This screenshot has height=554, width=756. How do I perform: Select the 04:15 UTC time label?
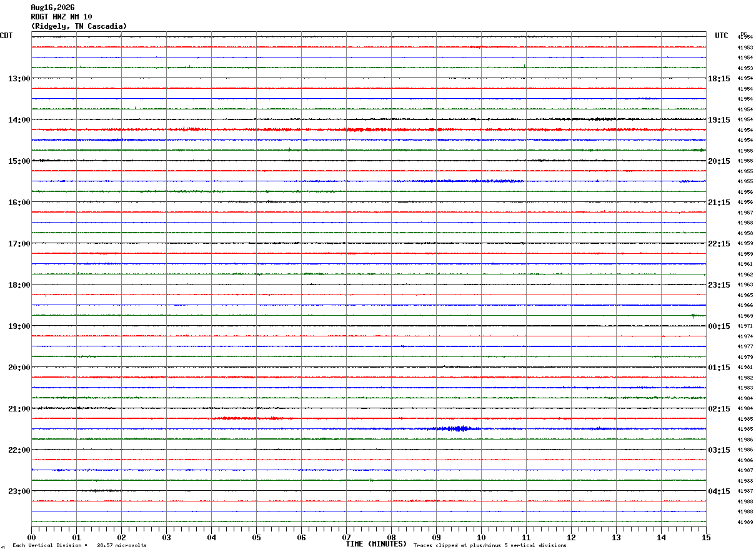[719, 491]
